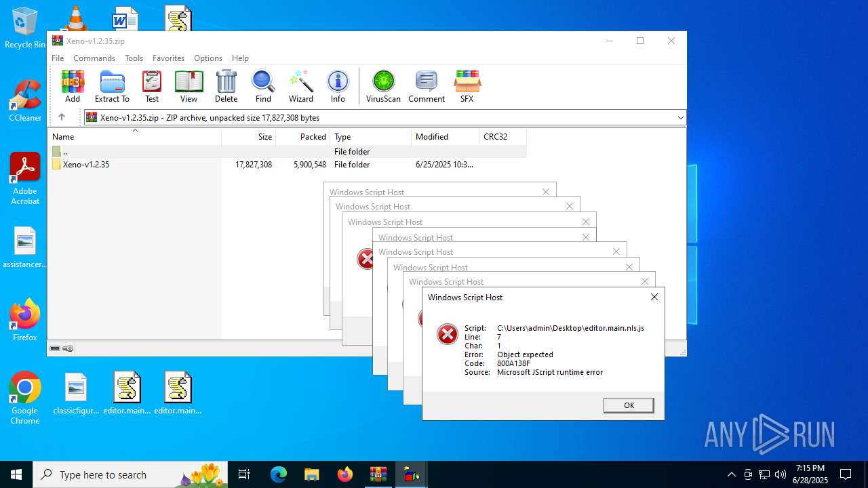Sort by the Packed column header
Screen dimensions: 868x488
point(302,136)
